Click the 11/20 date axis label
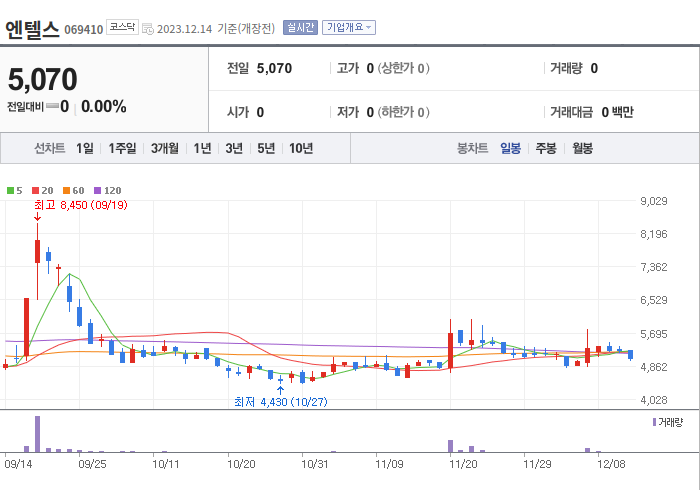The image size is (700, 490). [x=463, y=464]
